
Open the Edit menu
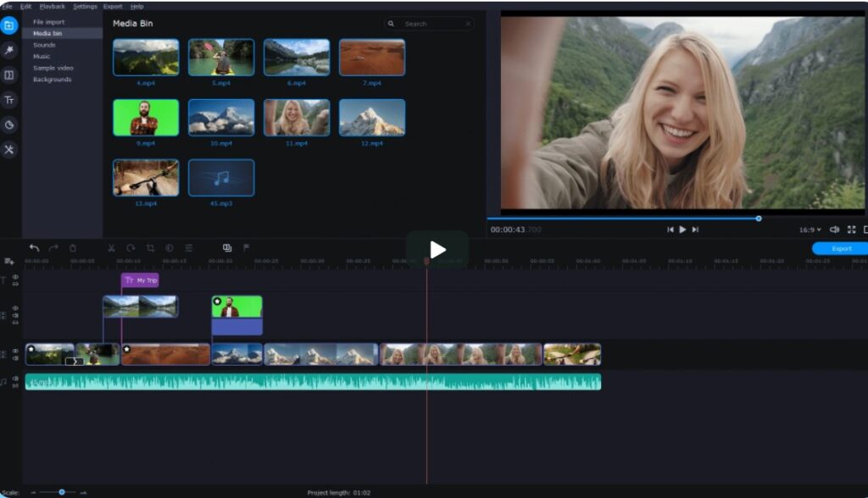(x=25, y=7)
